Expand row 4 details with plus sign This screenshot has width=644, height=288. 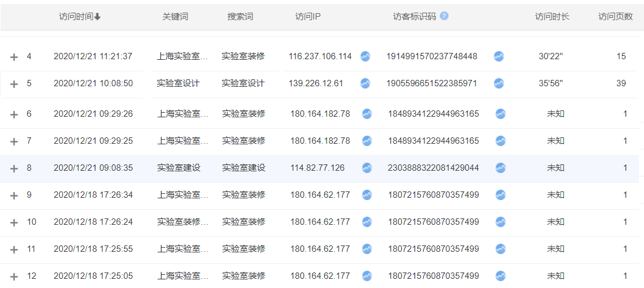click(14, 57)
